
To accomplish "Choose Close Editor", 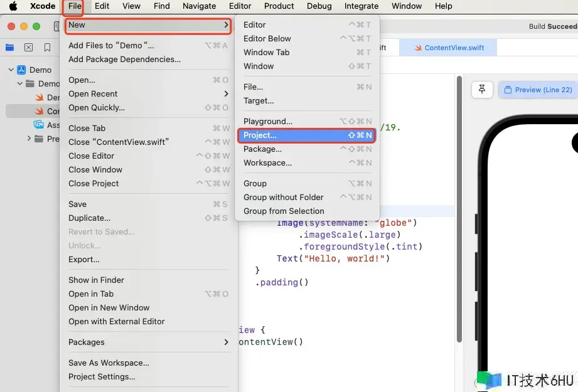I will 148,156.
